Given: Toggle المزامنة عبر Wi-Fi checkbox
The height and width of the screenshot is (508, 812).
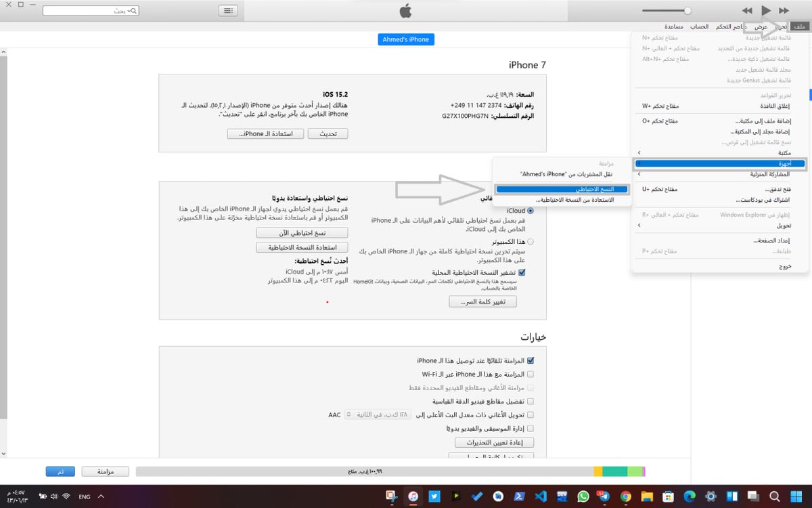Looking at the screenshot, I should coord(531,374).
